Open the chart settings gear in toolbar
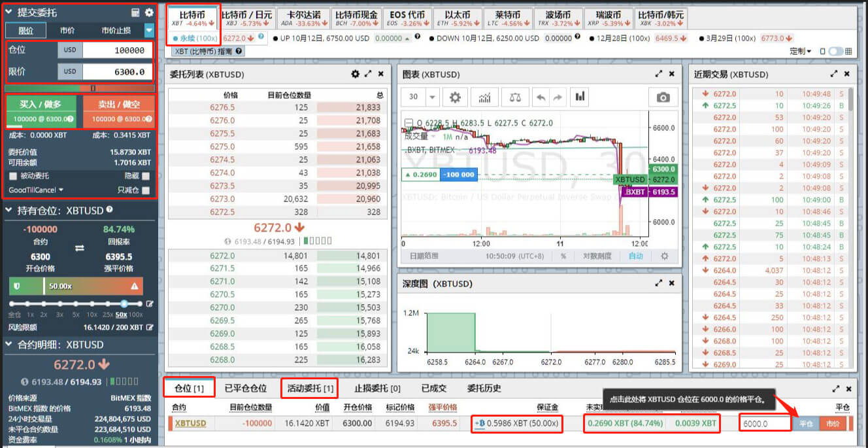The height and width of the screenshot is (448, 868). pos(455,97)
